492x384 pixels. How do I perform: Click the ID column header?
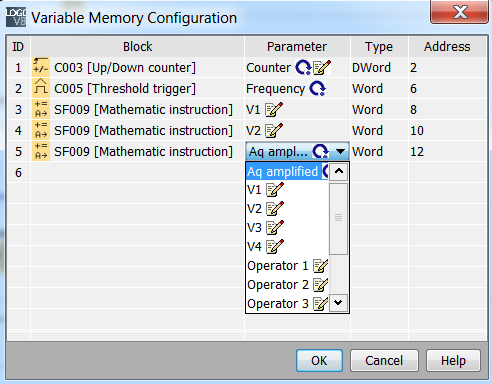tap(18, 47)
